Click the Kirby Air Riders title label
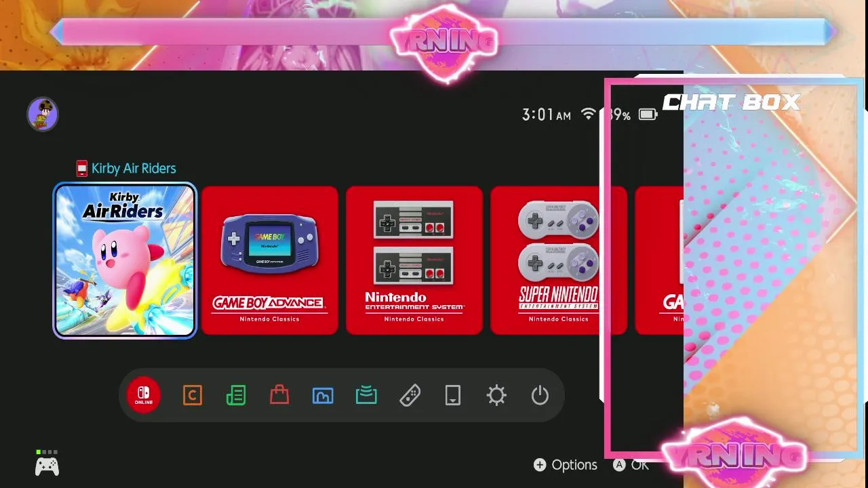The image size is (868, 488). pyautogui.click(x=134, y=168)
